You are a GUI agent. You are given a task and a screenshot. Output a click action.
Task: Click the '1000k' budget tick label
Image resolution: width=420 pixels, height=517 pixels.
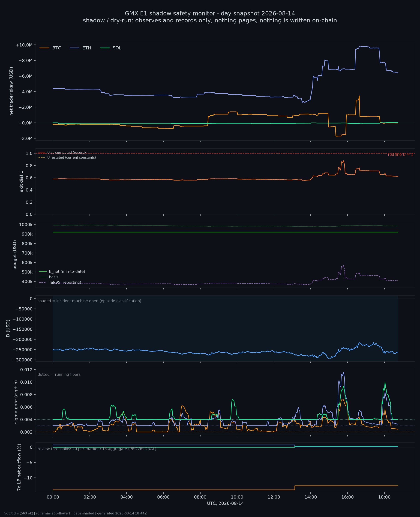coord(26,225)
